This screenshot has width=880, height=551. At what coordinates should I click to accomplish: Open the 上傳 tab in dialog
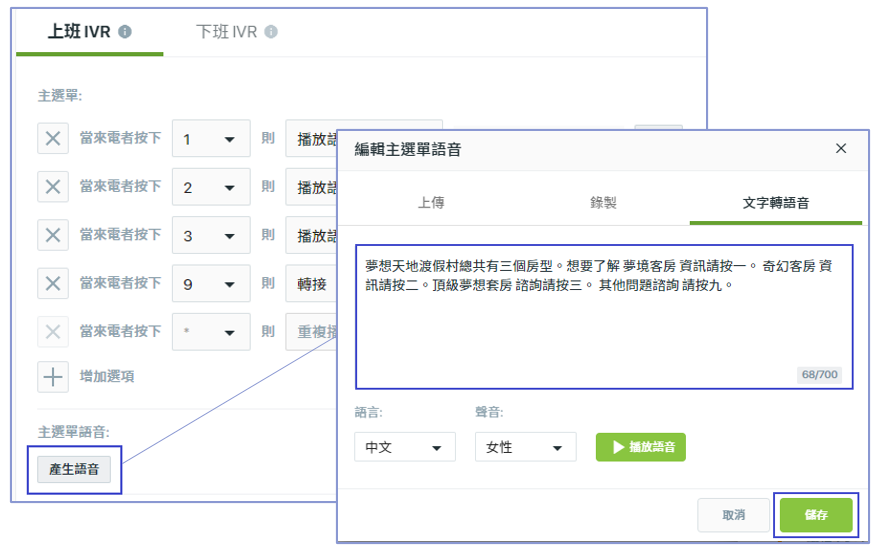[x=431, y=203]
